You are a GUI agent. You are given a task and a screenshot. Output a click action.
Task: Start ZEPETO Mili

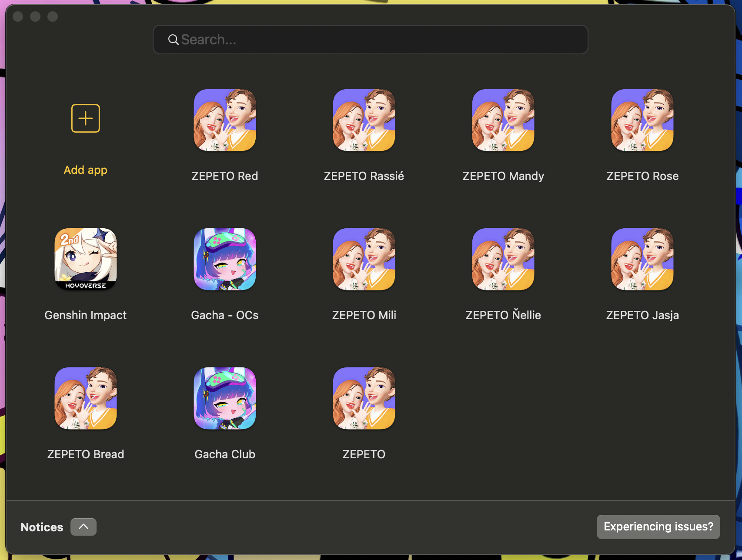364,259
